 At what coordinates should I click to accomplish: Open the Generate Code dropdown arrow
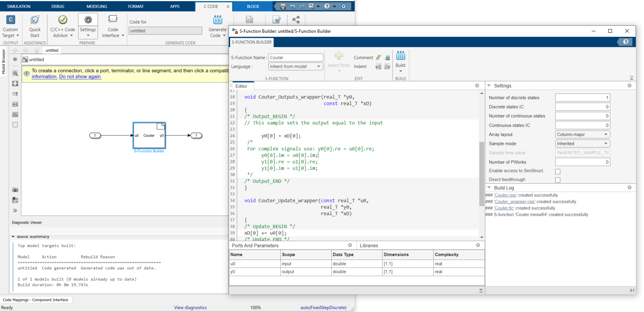tap(224, 36)
